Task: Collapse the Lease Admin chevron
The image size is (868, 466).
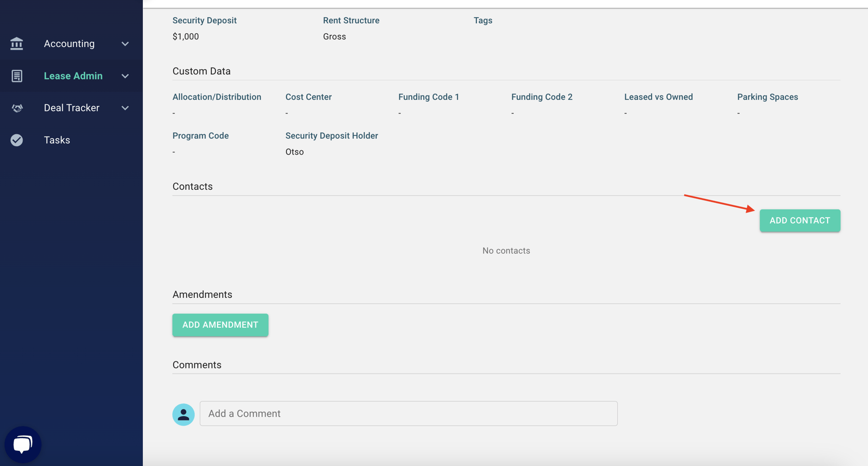Action: click(125, 76)
